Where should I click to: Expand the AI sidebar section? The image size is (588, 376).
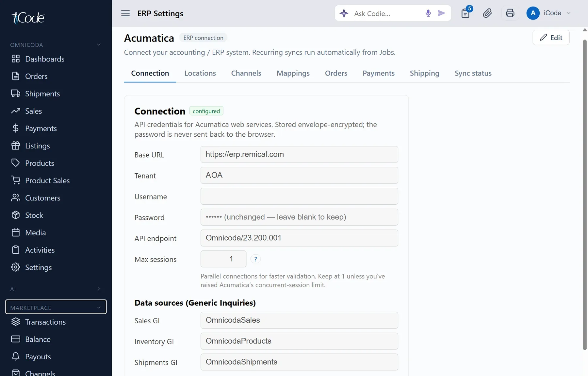tap(56, 289)
